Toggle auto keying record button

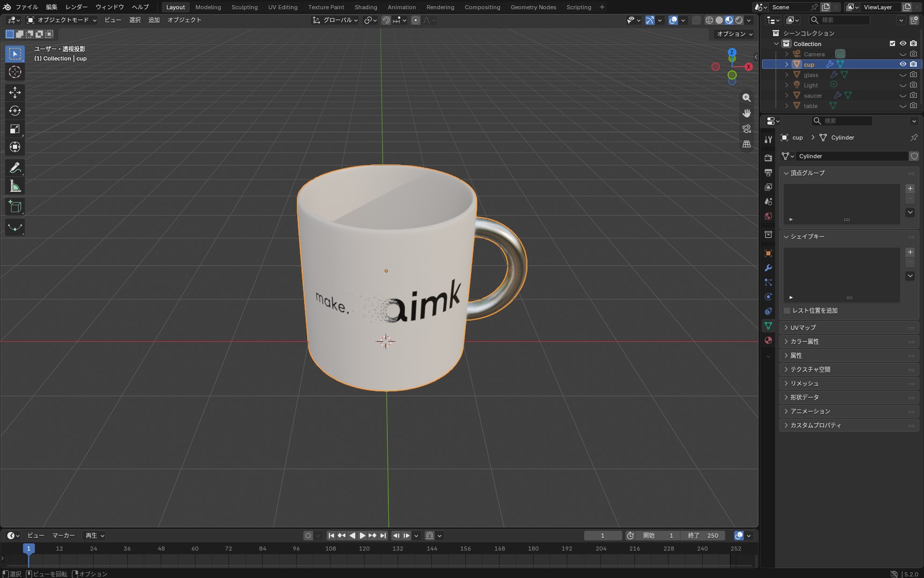(x=308, y=536)
